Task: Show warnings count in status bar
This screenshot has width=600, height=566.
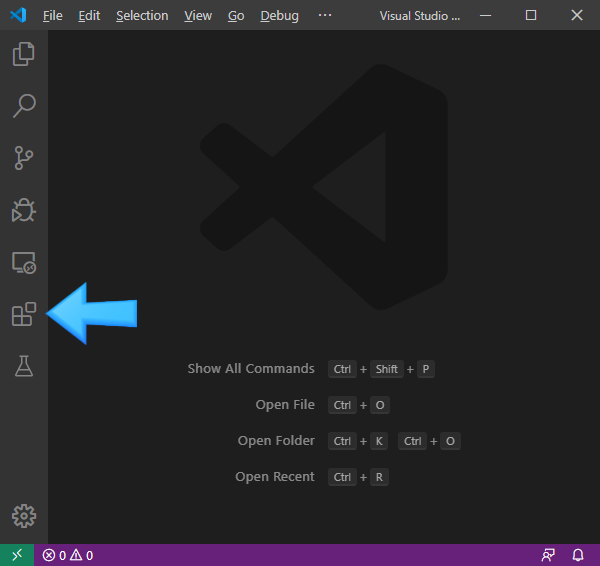Action: tap(82, 555)
